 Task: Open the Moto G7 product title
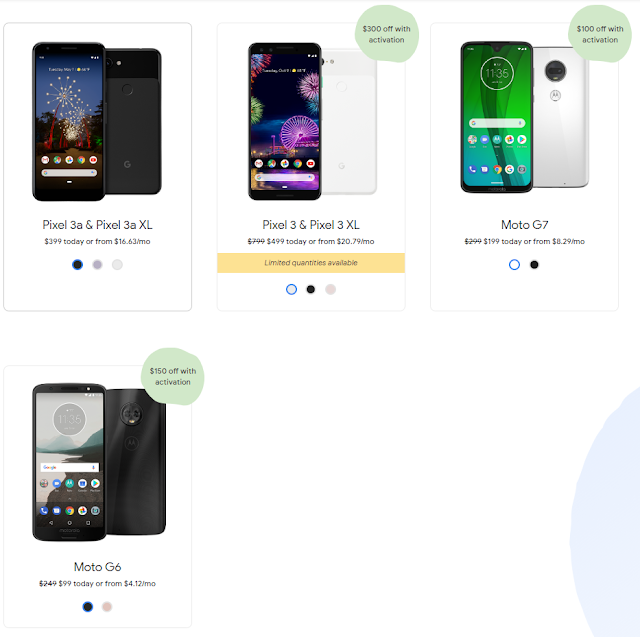click(x=524, y=225)
